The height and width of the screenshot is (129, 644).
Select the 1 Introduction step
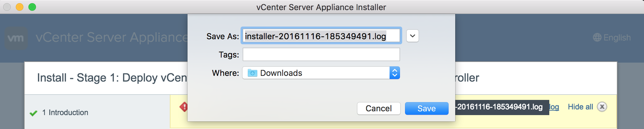click(x=65, y=113)
